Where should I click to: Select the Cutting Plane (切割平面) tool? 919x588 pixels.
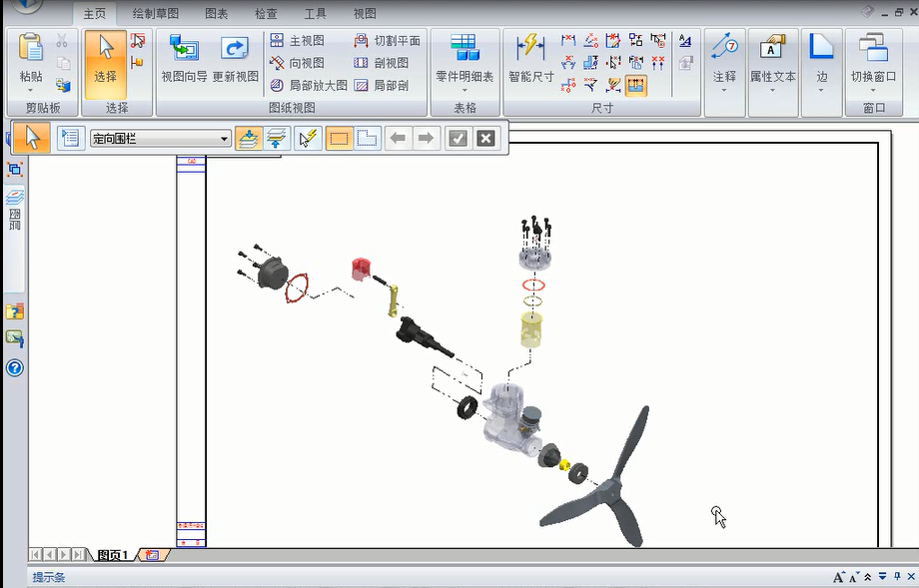click(387, 40)
